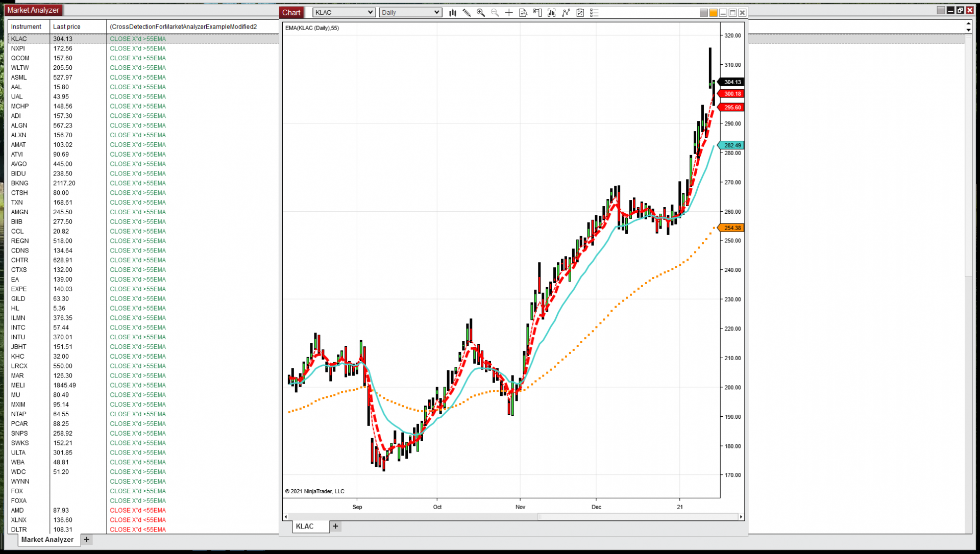Click the zoom out magnifier icon
Viewport: 980px width, 554px height.
(495, 13)
